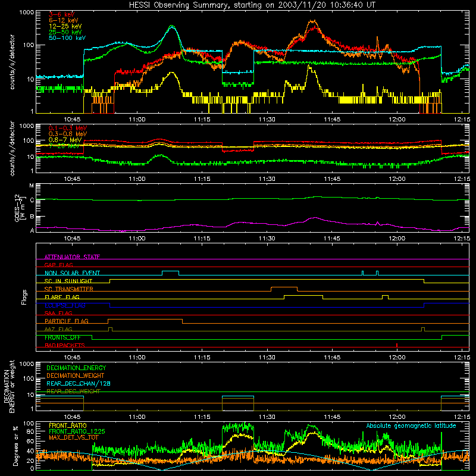
Task: Select the 12-25 keV legend label
Action: (65, 26)
